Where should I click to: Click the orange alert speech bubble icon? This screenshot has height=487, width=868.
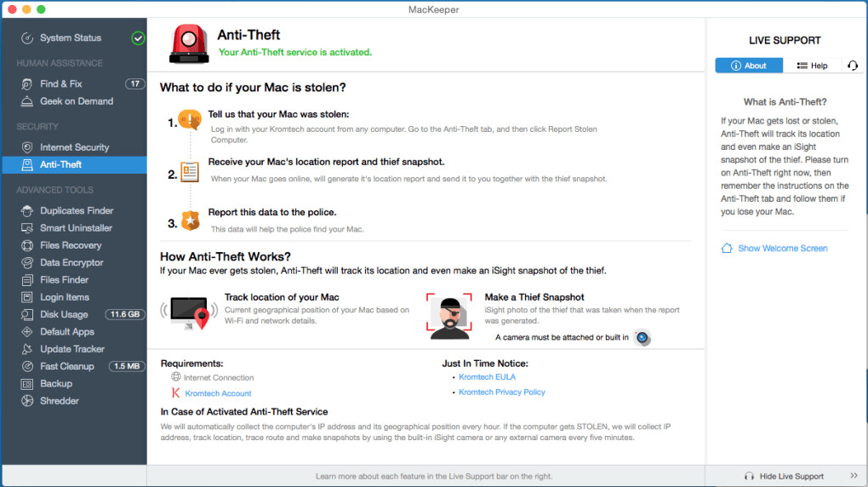(x=190, y=119)
